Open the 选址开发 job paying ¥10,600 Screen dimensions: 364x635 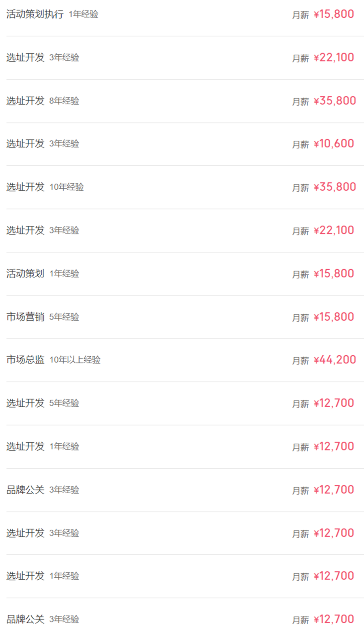(182, 144)
